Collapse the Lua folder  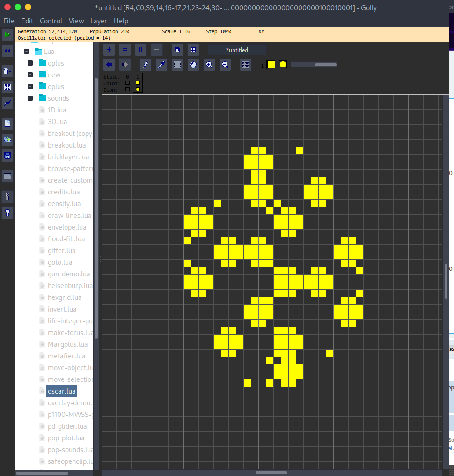(26, 52)
